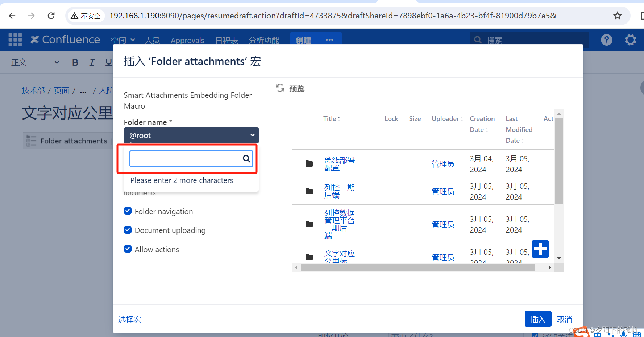Click the folder icon for 文字对应公里标 row
This screenshot has width=644, height=337.
tap(309, 257)
